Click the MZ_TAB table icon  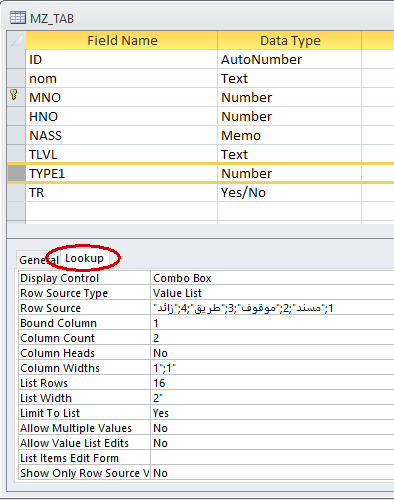tap(18, 18)
